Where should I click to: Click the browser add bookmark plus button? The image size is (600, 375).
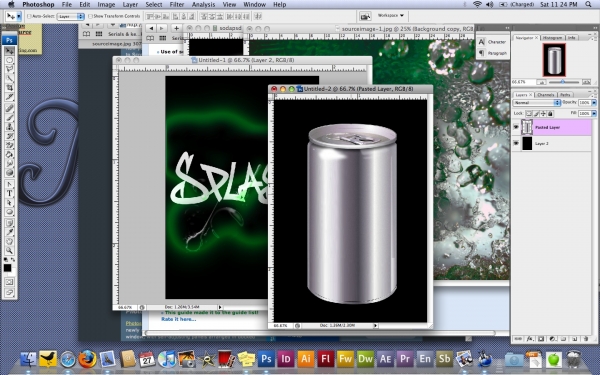[x=176, y=28]
